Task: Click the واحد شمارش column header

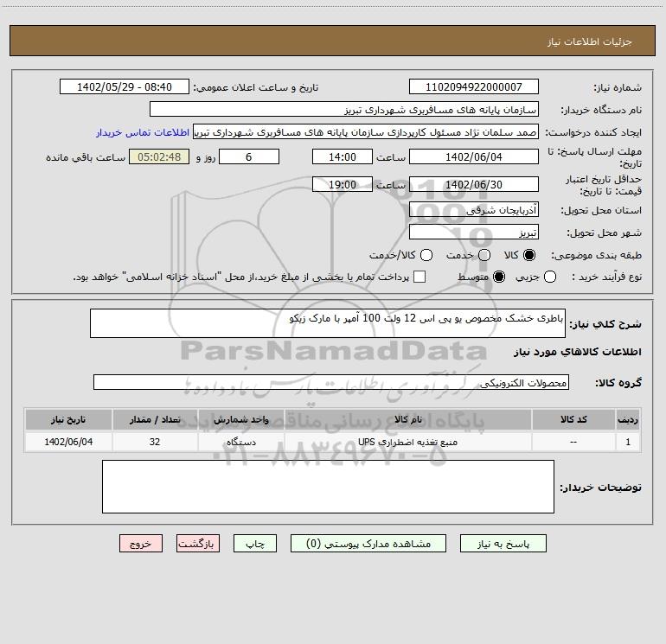Action: coord(240,419)
